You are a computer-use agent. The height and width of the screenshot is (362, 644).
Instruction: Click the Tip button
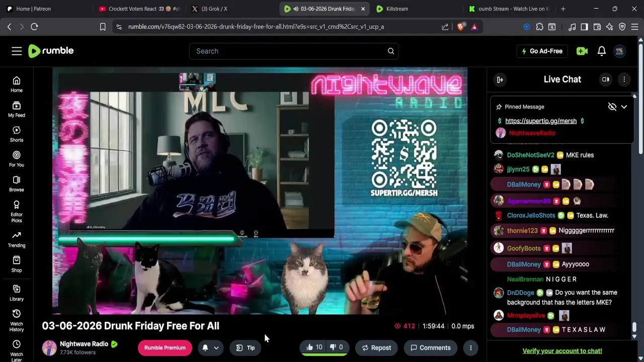click(246, 347)
